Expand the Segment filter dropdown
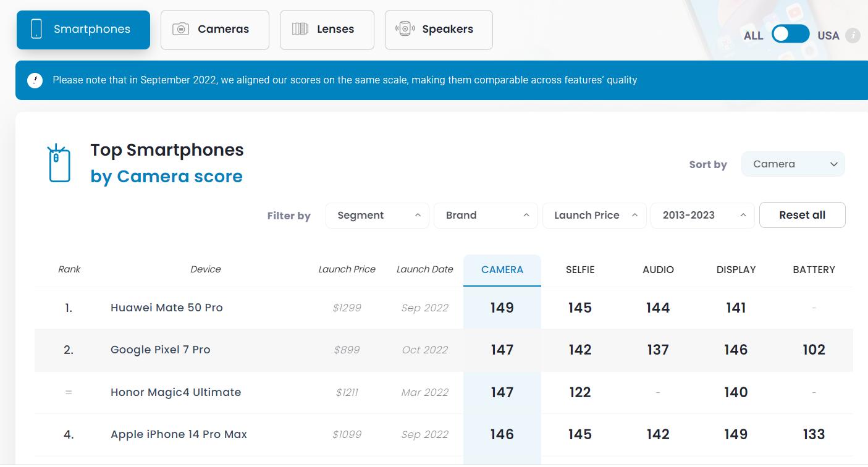The width and height of the screenshot is (868, 467). (377, 216)
